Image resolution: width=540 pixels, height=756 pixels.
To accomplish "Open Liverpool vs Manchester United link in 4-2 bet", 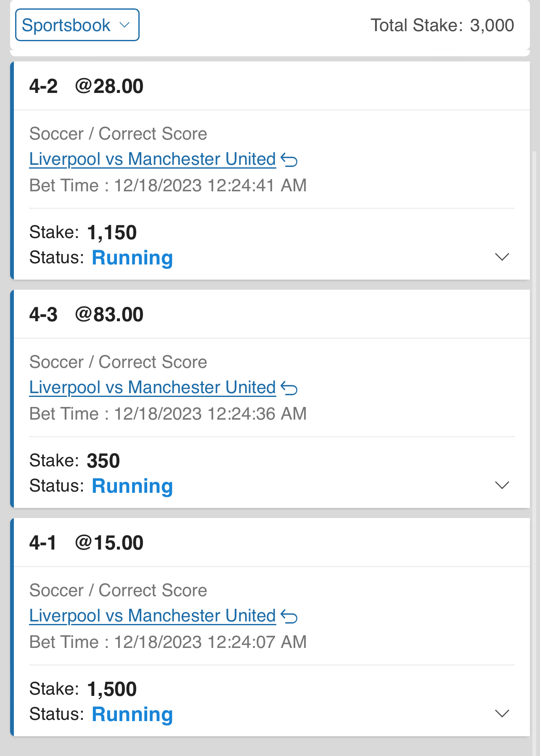I will point(152,159).
